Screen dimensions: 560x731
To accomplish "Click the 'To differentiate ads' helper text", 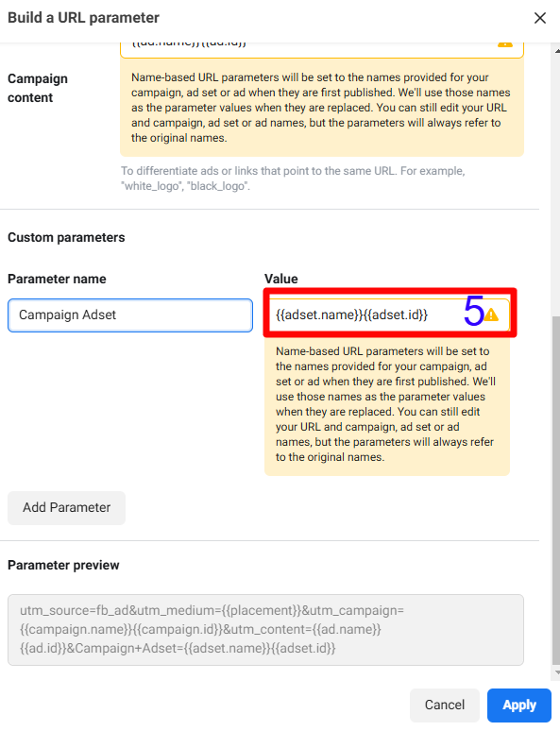I will [x=293, y=178].
